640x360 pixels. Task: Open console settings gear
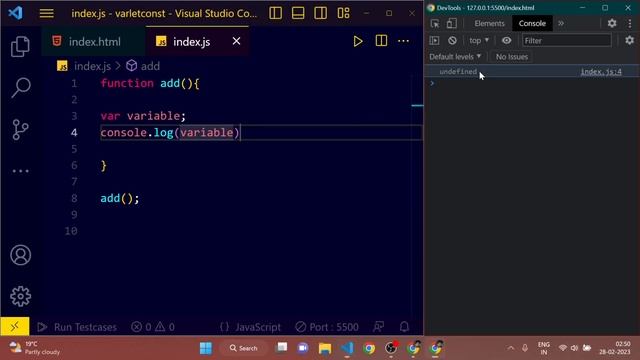pyautogui.click(x=629, y=40)
